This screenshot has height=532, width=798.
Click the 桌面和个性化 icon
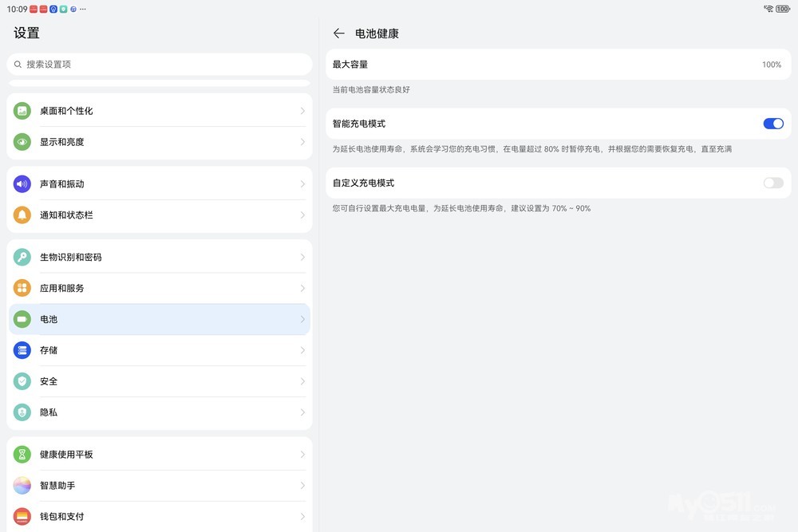coord(22,111)
